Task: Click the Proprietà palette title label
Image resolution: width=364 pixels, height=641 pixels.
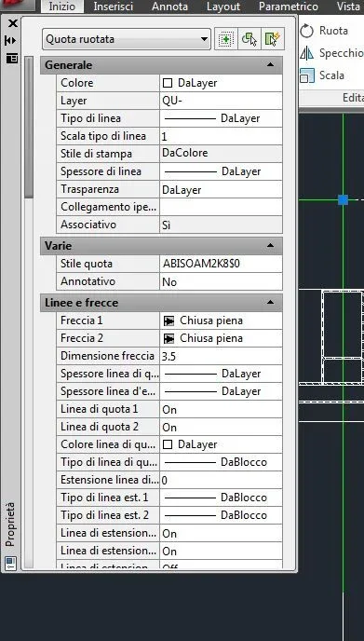Action: pyautogui.click(x=10, y=525)
